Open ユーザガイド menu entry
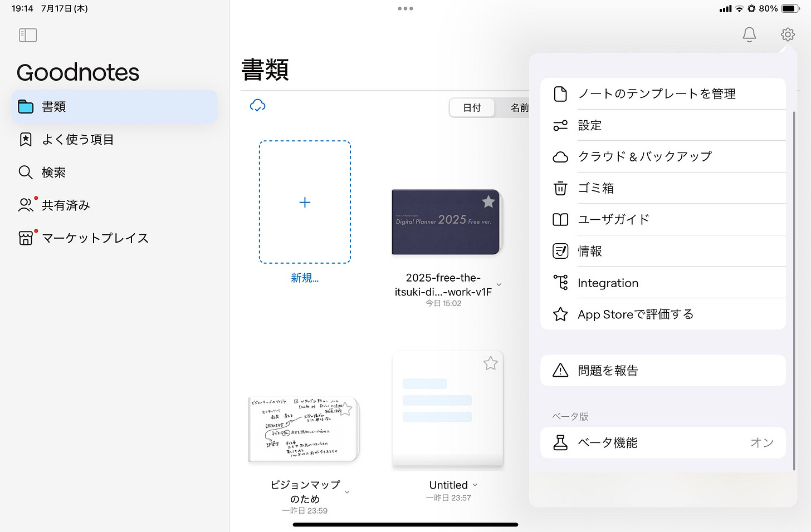 pyautogui.click(x=663, y=219)
